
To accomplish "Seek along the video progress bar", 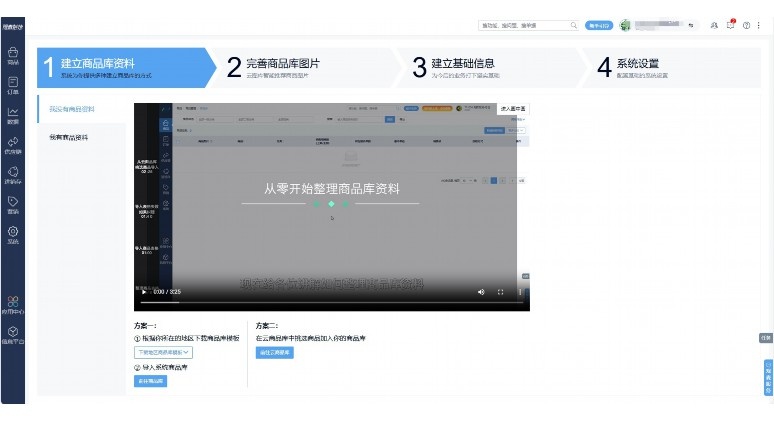I will pos(332,302).
